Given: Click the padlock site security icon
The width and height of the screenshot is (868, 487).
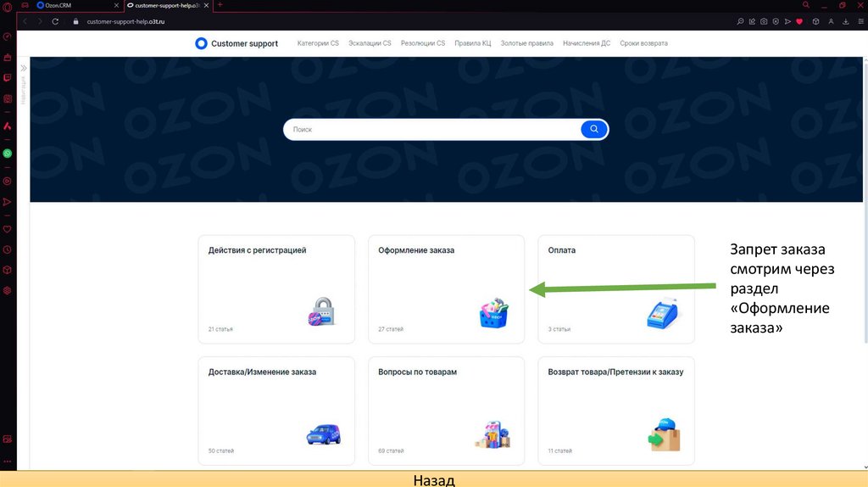Looking at the screenshot, I should 75,21.
